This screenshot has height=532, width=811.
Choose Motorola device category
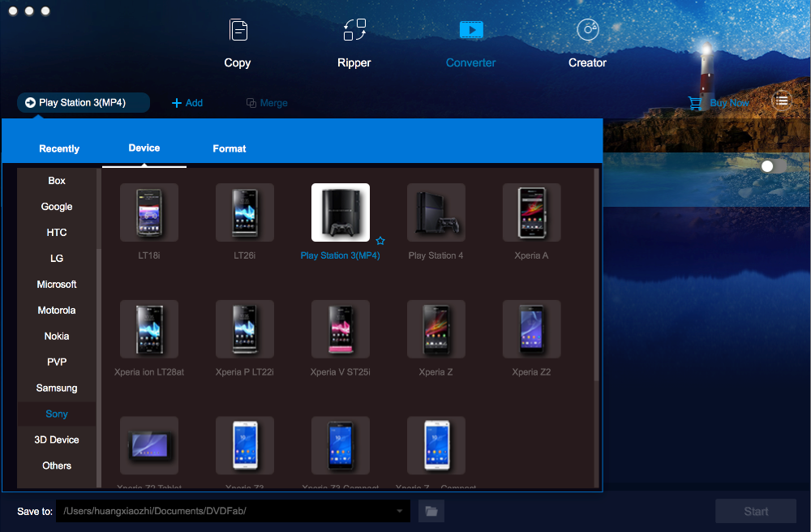pyautogui.click(x=57, y=311)
